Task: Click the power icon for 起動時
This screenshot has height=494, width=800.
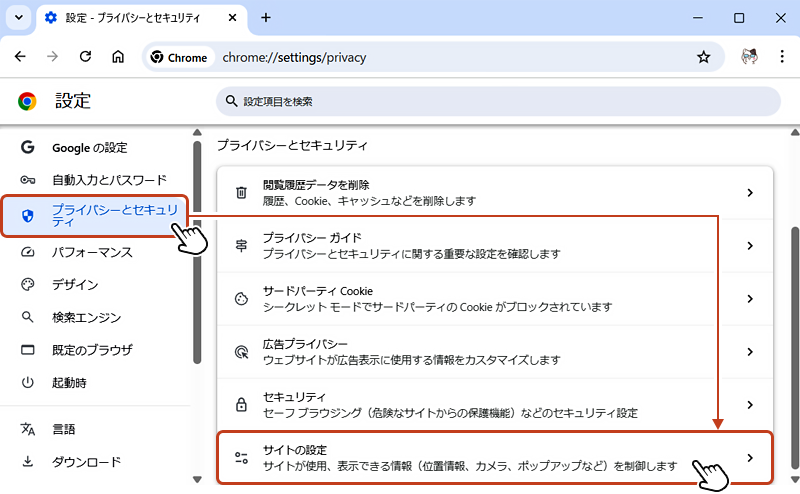Action: coord(28,382)
